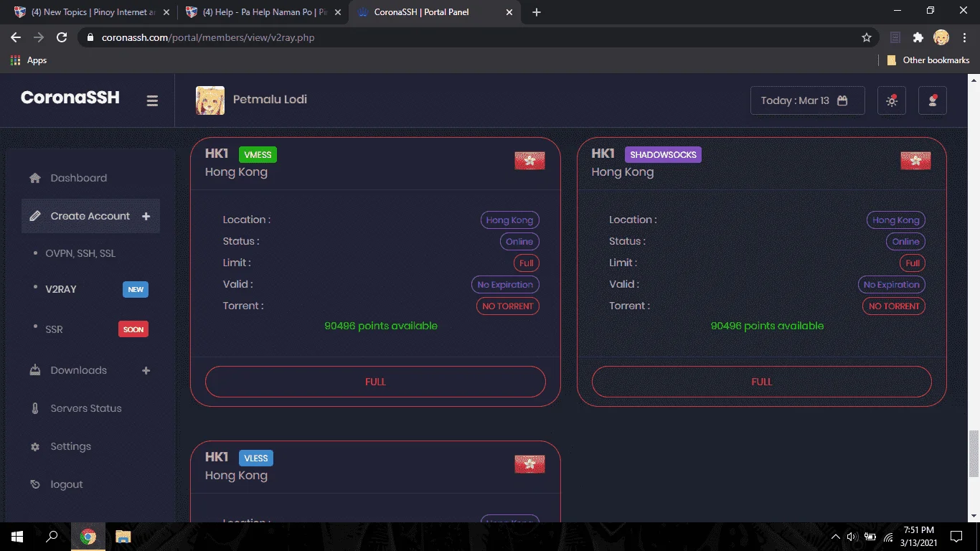The image size is (980, 551).
Task: Click the Create Account pencil icon
Action: tap(35, 216)
